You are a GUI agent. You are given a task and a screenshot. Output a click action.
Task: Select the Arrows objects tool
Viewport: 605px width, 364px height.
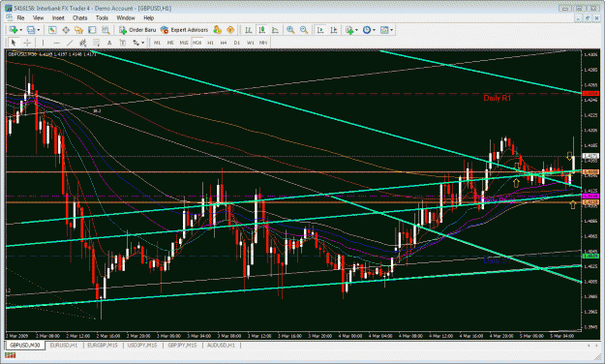tap(136, 43)
